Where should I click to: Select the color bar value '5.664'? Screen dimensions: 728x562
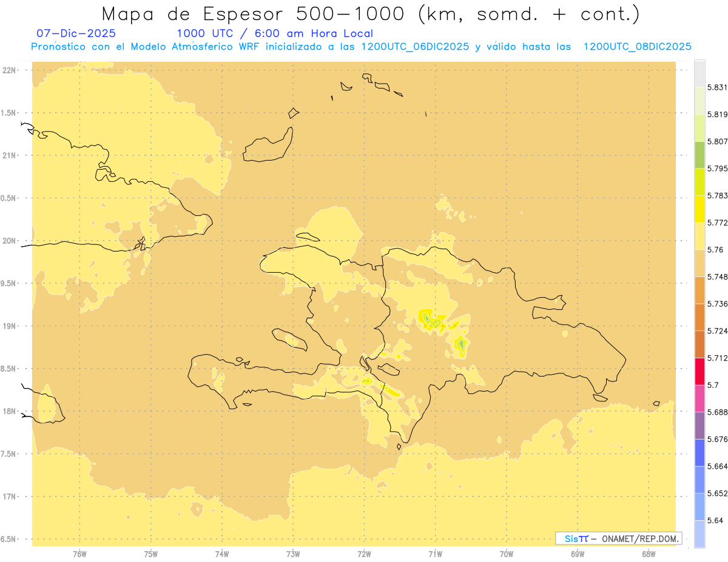click(x=717, y=466)
